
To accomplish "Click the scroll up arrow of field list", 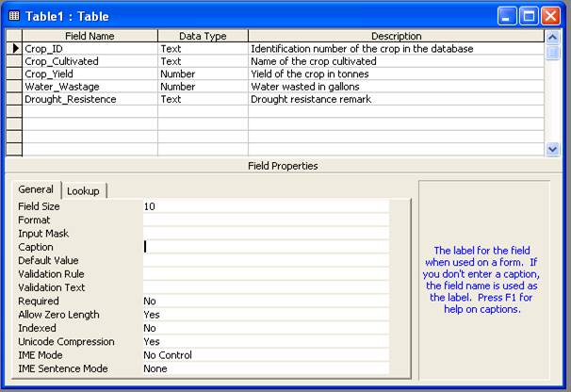I will pos(552,37).
